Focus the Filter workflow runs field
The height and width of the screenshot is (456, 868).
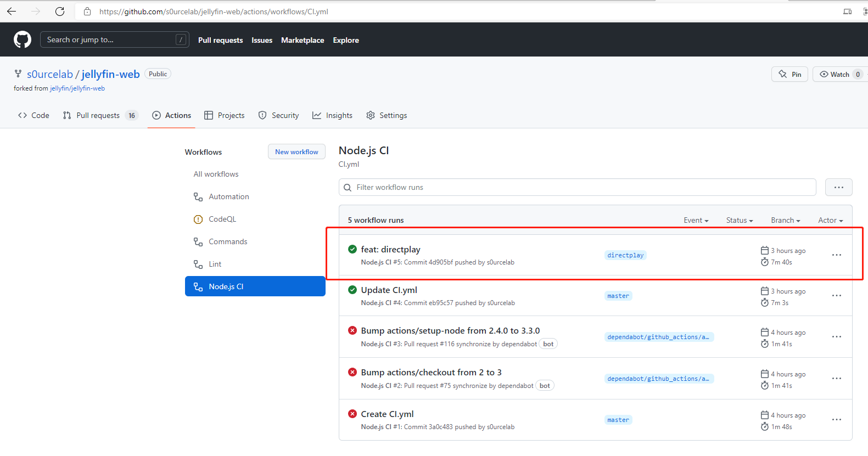click(582, 187)
